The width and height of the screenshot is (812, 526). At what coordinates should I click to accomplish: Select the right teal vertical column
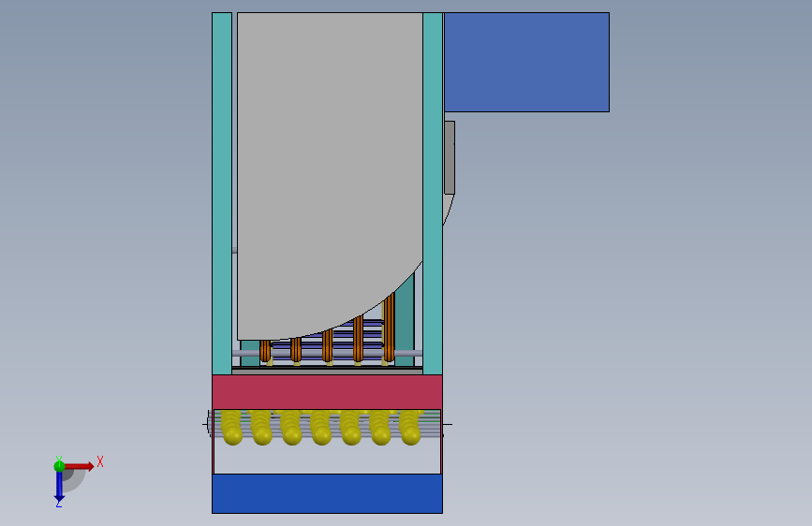point(433,194)
